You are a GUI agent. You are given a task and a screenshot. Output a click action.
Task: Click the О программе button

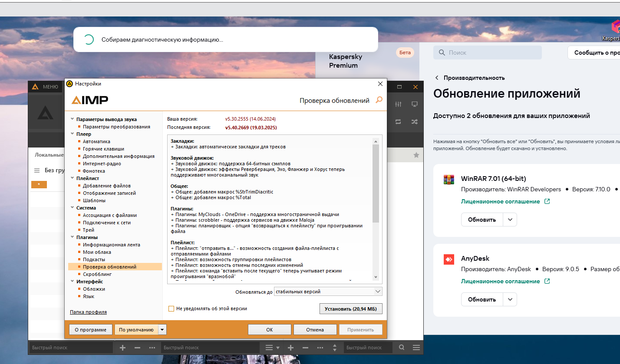click(90, 330)
